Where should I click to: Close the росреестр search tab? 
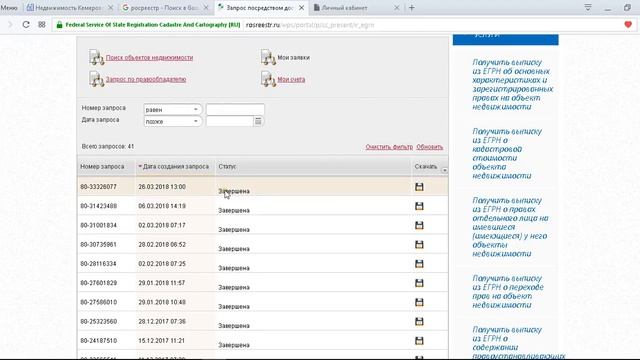tap(206, 8)
